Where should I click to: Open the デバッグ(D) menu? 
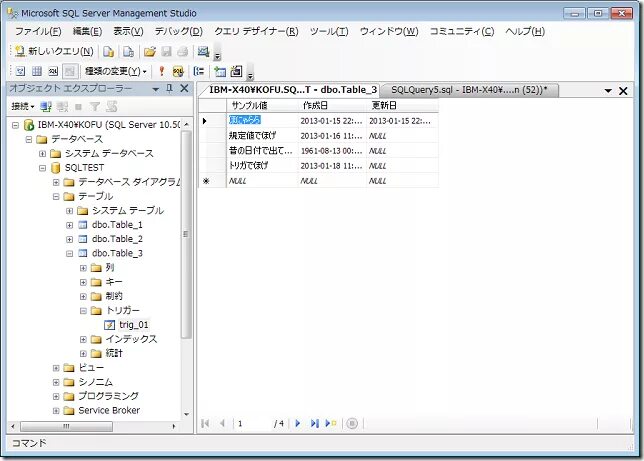[178, 32]
